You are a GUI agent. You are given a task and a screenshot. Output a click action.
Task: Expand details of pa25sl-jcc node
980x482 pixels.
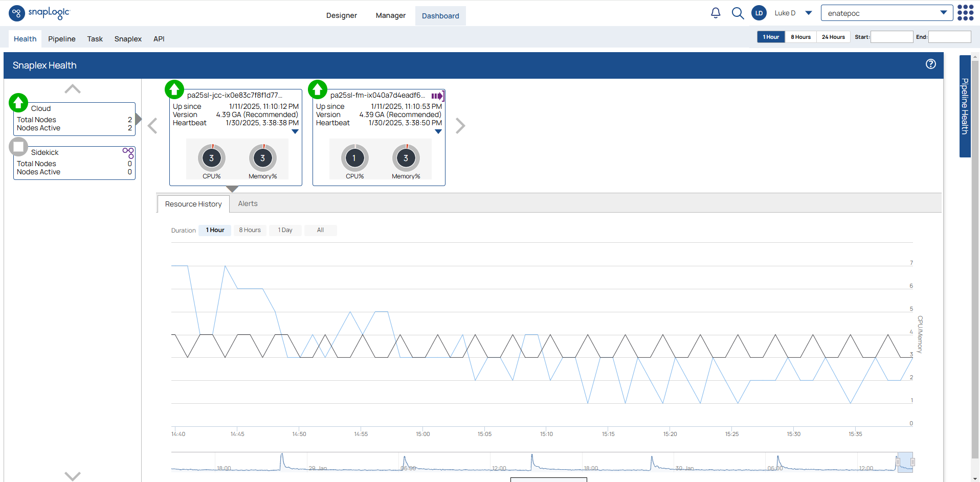[x=295, y=131]
